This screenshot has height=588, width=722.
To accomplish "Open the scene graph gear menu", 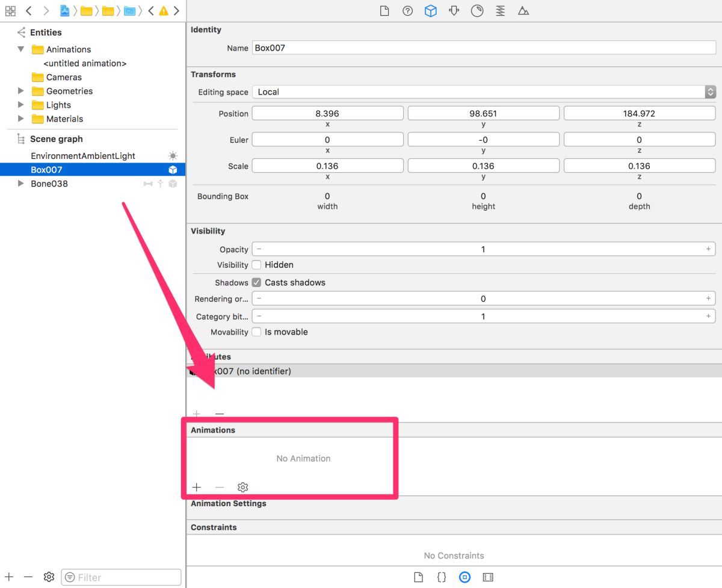I will click(x=49, y=577).
